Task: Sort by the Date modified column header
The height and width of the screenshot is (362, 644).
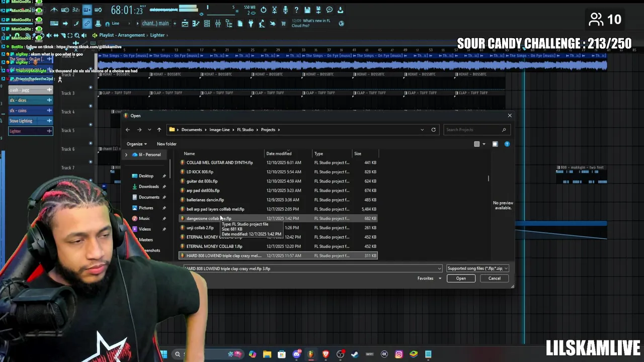Action: point(288,154)
